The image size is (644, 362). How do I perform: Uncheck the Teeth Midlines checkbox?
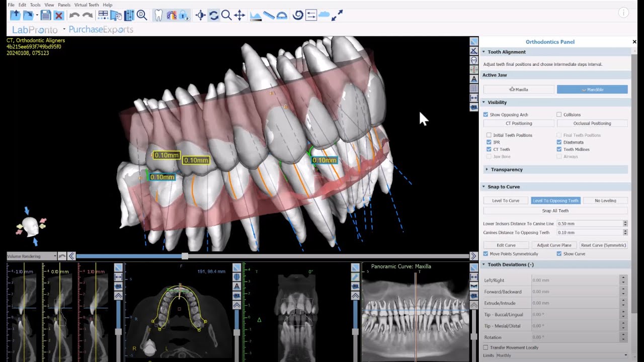(x=559, y=149)
